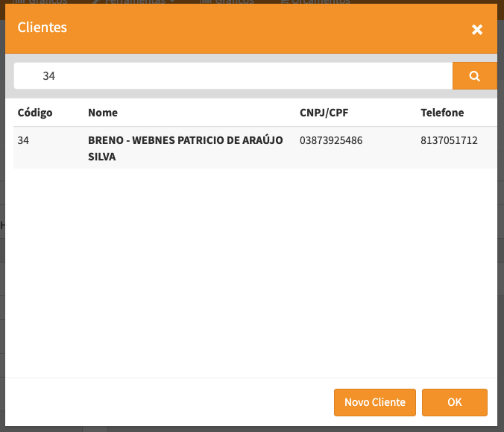The height and width of the screenshot is (432, 504).
Task: Click the blank area below the results row
Action: (x=253, y=269)
